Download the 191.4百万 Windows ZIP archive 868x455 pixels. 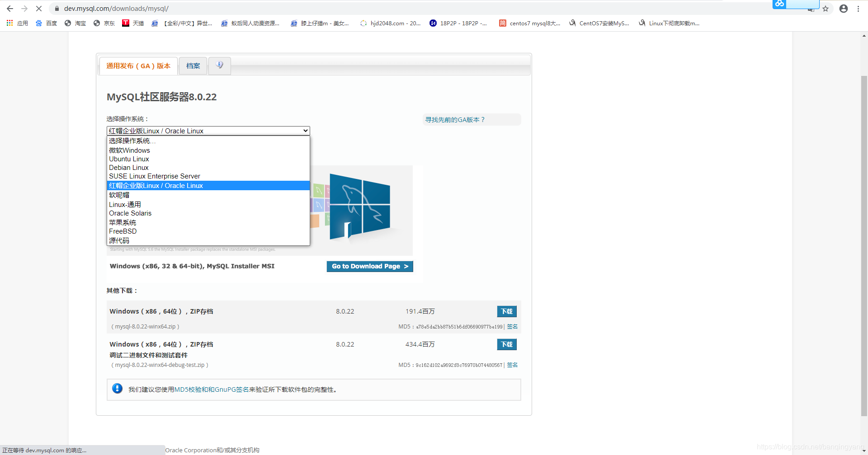click(x=507, y=311)
